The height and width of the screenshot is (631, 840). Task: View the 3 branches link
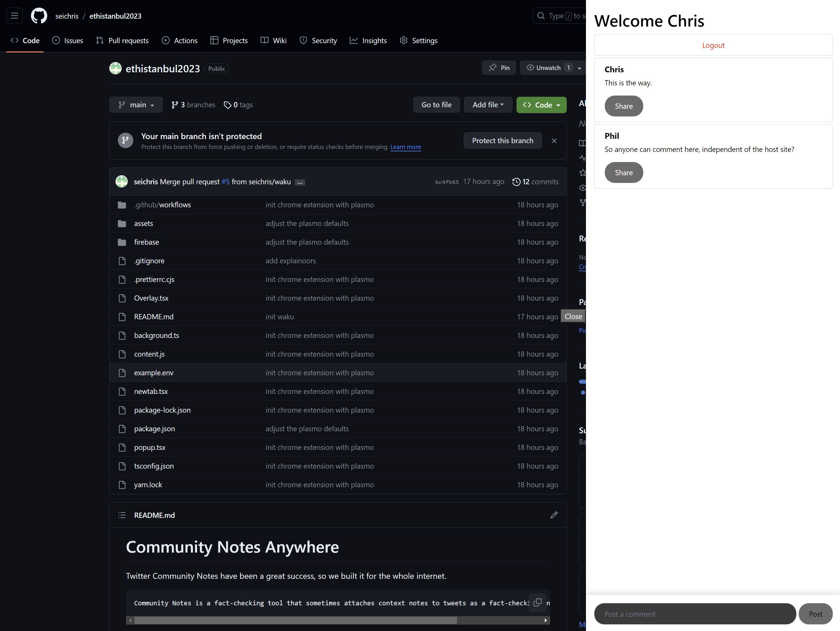[193, 105]
